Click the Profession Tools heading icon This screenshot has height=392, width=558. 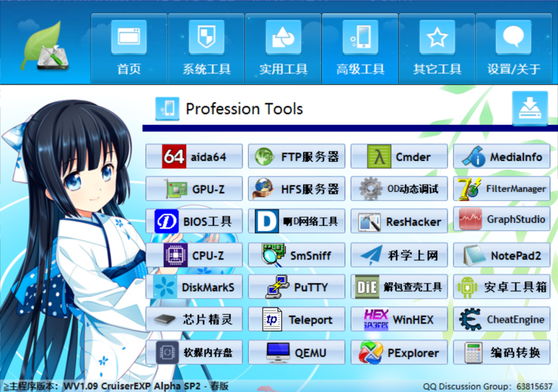(167, 108)
